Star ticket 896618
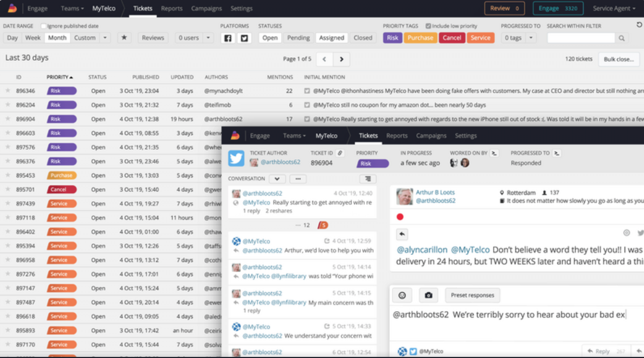Image resolution: width=644 pixels, height=358 pixels. click(x=8, y=316)
